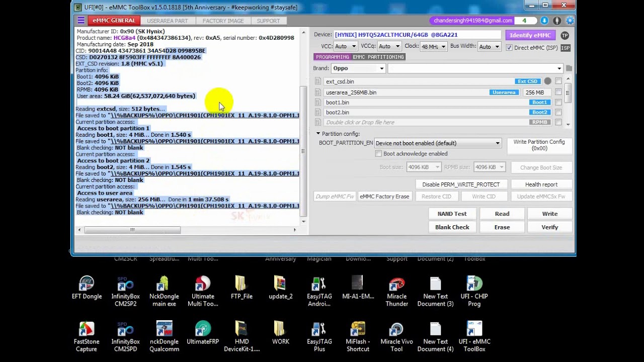The width and height of the screenshot is (644, 362).
Task: Check the box for the Ext CSD row
Action: click(558, 81)
